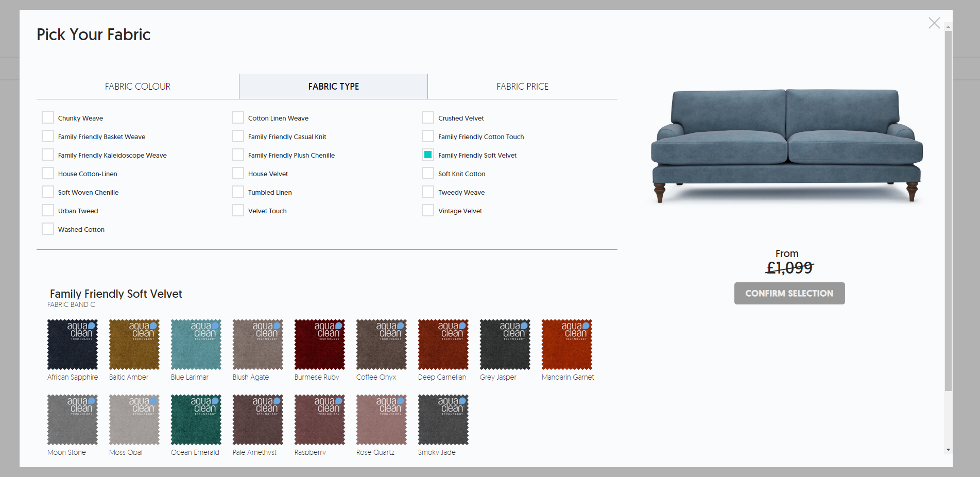Viewport: 980px width, 477px height.
Task: Select the Fabric Type tab
Action: 333,87
